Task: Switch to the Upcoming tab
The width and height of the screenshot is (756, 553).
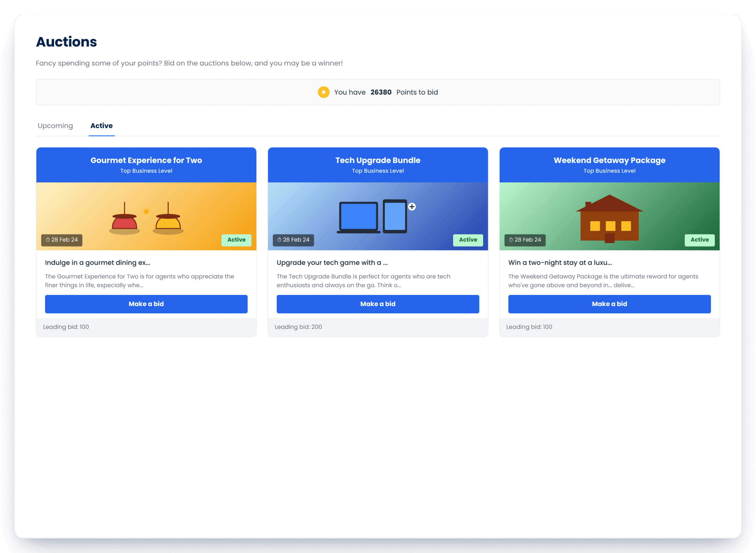Action: 55,126
